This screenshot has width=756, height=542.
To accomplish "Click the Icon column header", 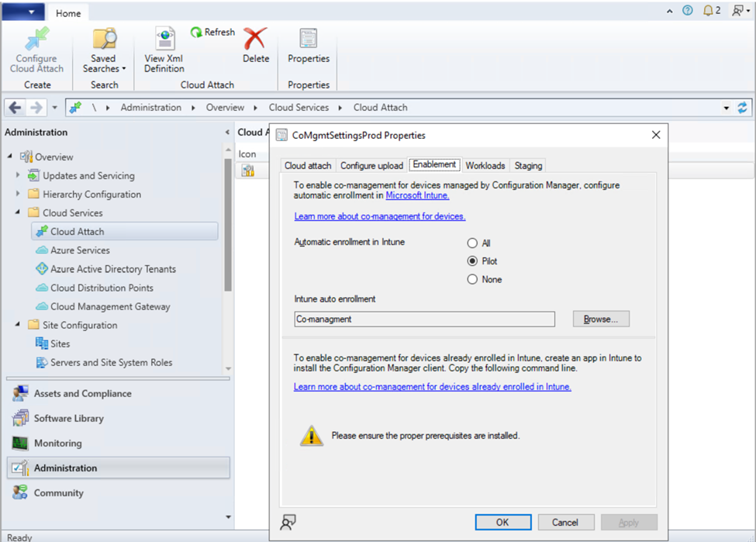I will [x=247, y=154].
